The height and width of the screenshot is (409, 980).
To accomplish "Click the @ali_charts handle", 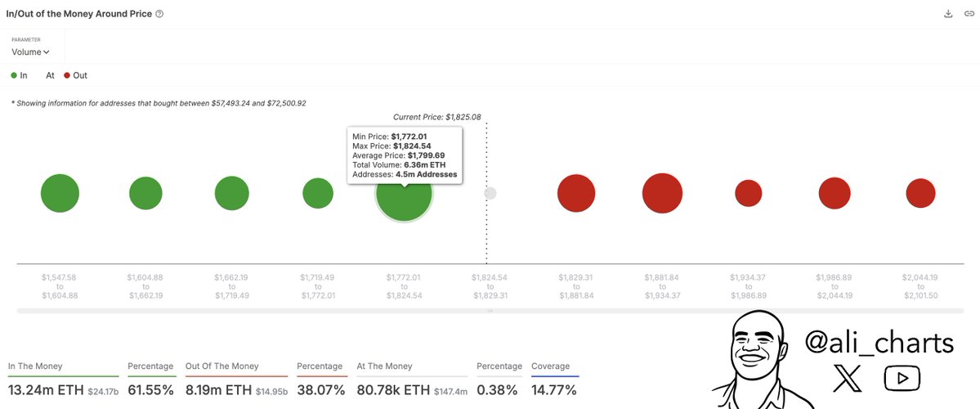I will pos(879,343).
